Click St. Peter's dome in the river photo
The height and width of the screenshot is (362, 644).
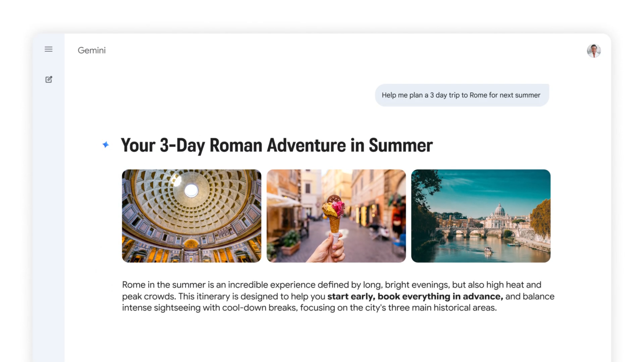(x=499, y=209)
